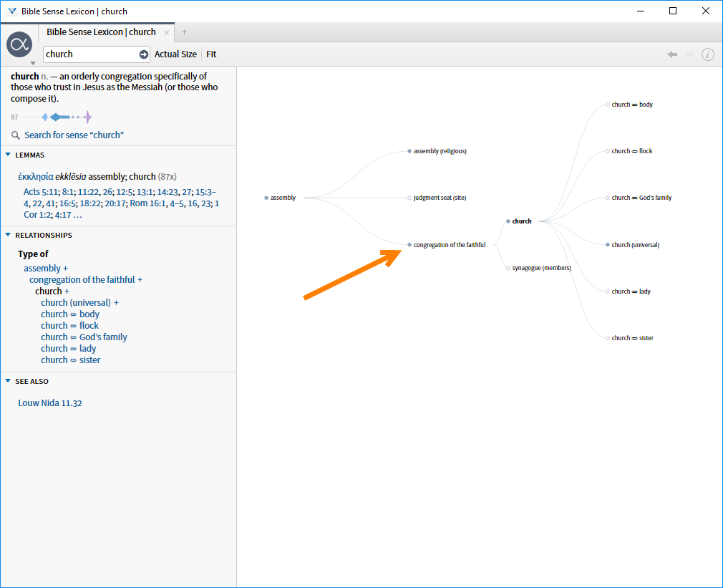The width and height of the screenshot is (723, 588).
Task: Click church ⇔ God's family in relationships list
Action: 84,337
